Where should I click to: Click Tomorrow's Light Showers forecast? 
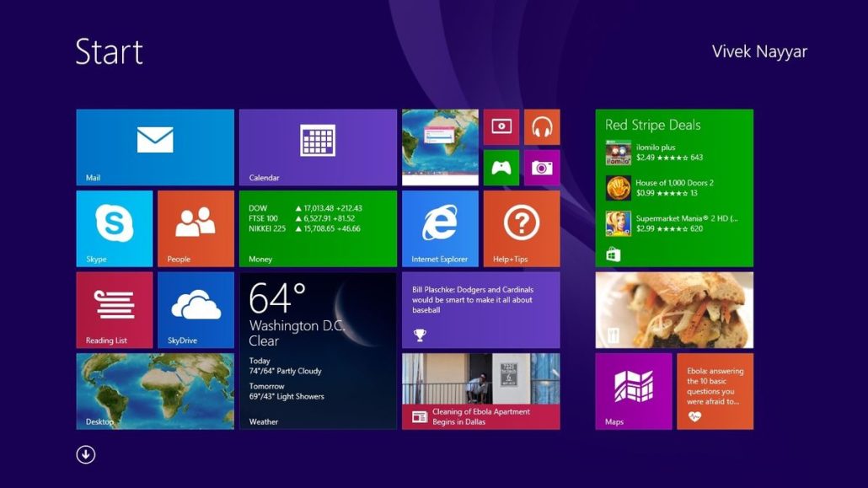(287, 391)
